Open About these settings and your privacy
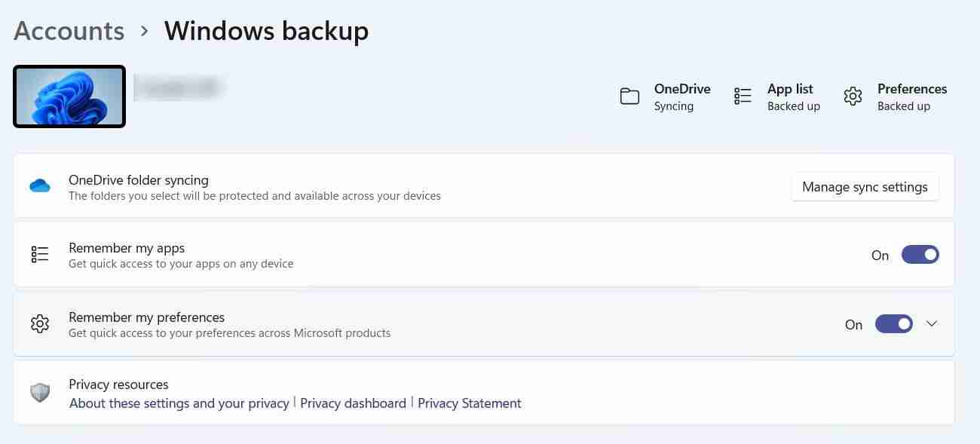This screenshot has width=980, height=444. [x=178, y=403]
